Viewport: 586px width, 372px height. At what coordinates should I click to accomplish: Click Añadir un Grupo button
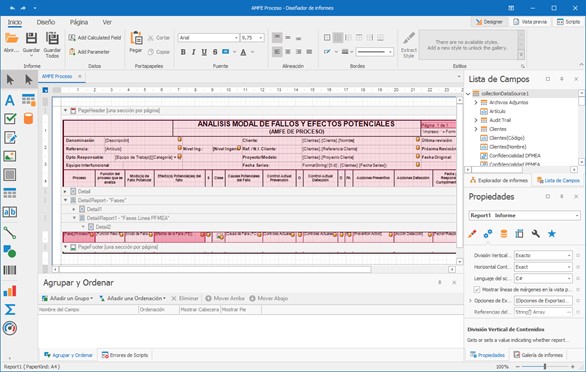[67, 298]
